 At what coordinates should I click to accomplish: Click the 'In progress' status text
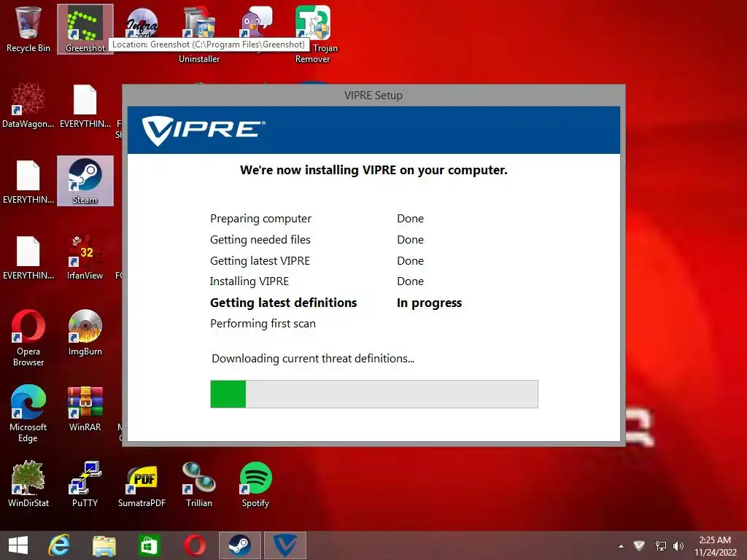click(x=429, y=303)
